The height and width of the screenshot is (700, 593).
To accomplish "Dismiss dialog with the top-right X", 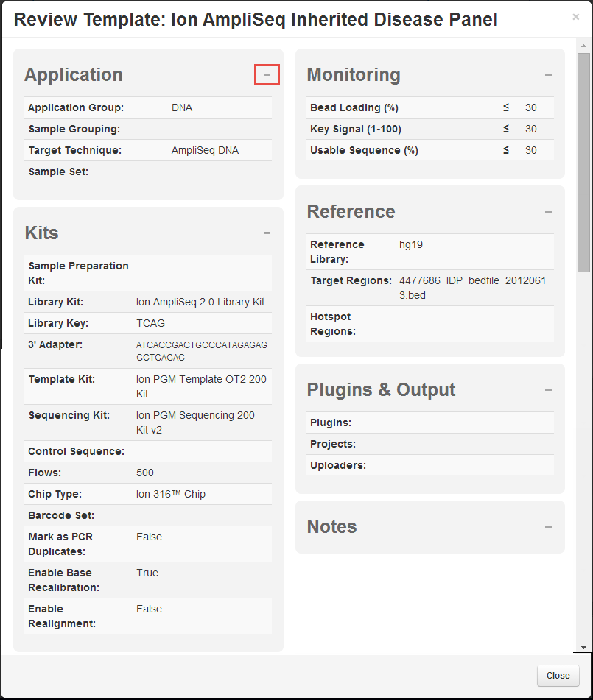I will [575, 17].
